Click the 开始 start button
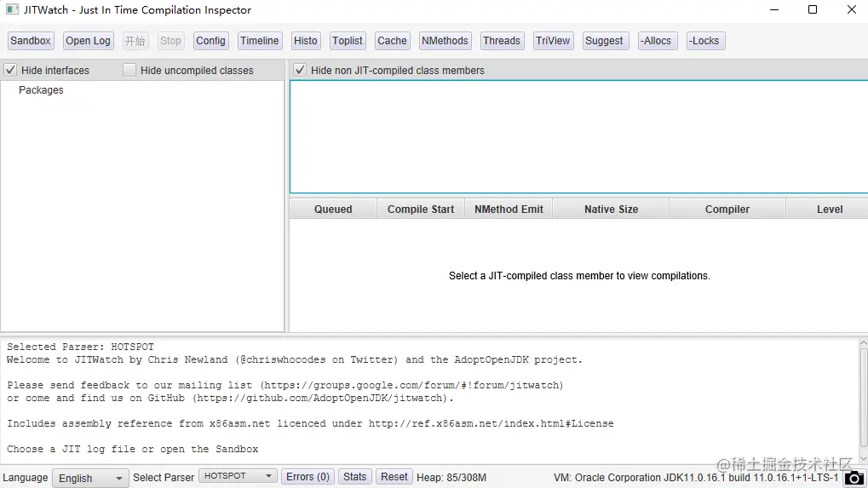The height and width of the screenshot is (488, 868). pyautogui.click(x=135, y=40)
